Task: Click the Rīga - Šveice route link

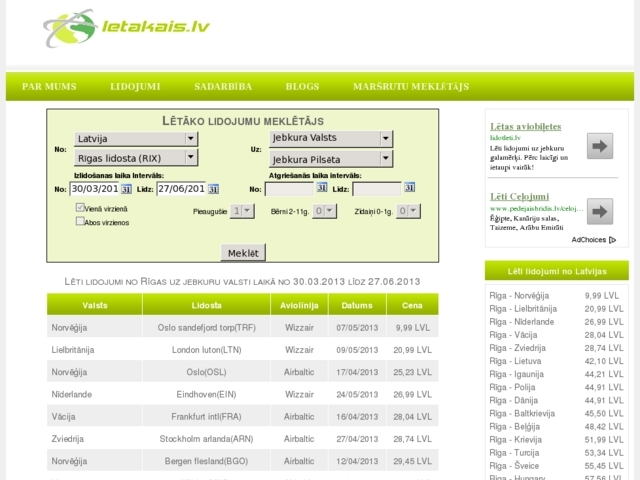Action: pyautogui.click(x=514, y=466)
